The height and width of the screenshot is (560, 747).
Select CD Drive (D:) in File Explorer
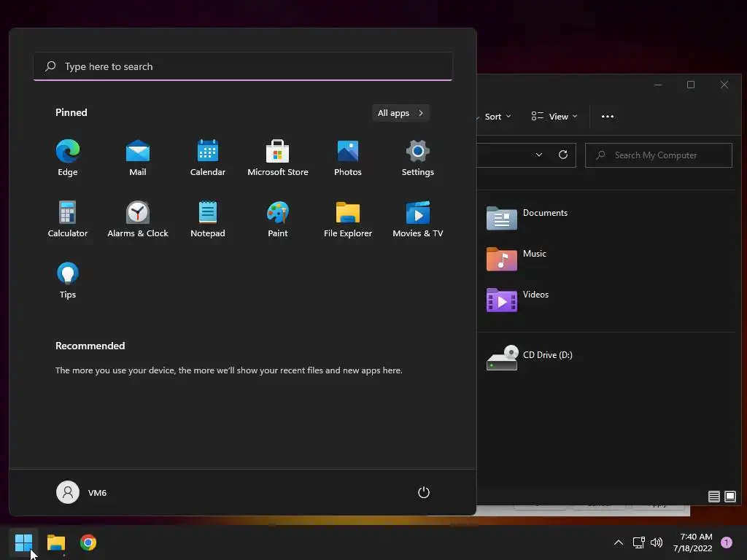coord(529,357)
